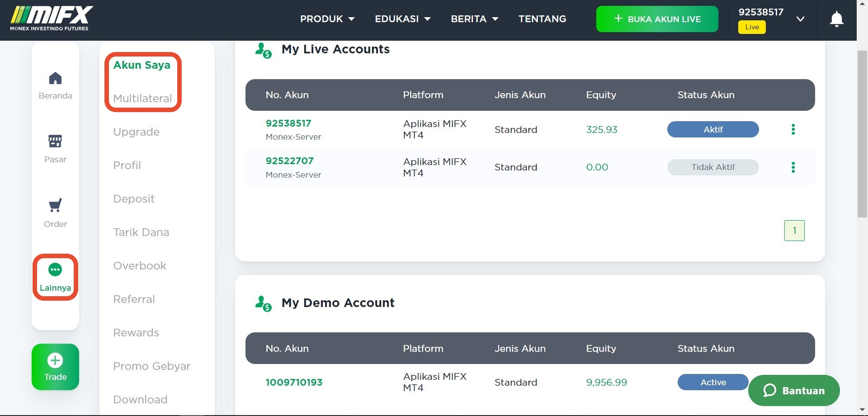The height and width of the screenshot is (416, 868).
Task: Open Download in side menu
Action: tap(140, 400)
